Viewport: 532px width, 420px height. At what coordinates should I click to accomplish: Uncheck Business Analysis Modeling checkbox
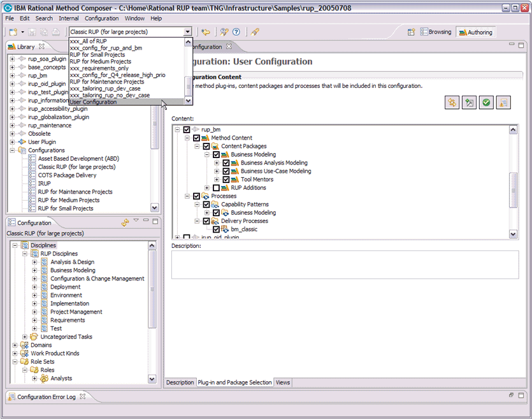pyautogui.click(x=226, y=163)
